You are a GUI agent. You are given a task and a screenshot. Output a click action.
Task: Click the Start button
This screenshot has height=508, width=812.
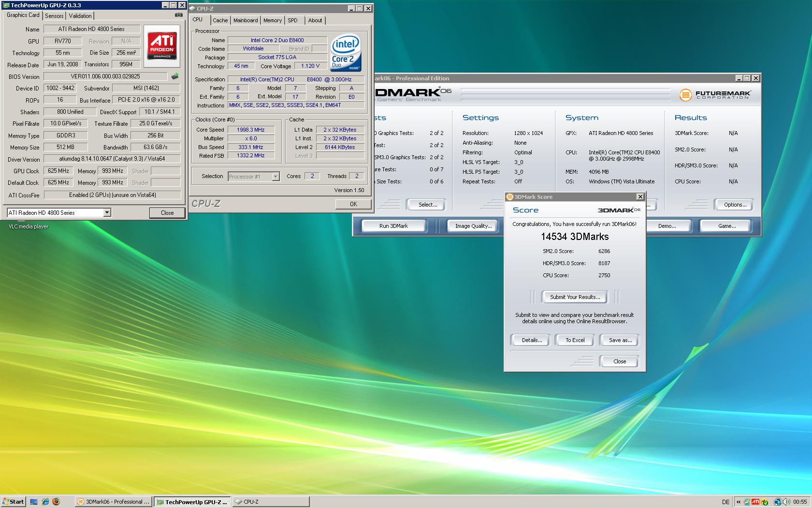pos(13,502)
